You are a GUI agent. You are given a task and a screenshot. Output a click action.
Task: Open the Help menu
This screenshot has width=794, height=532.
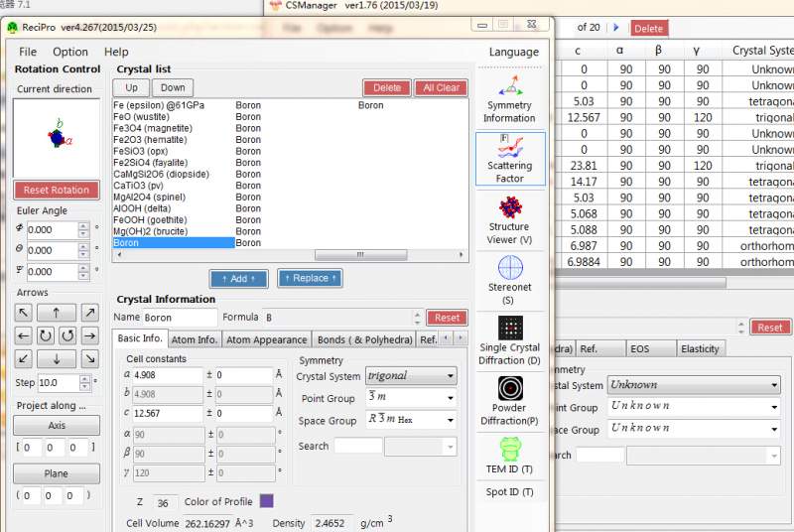click(116, 52)
